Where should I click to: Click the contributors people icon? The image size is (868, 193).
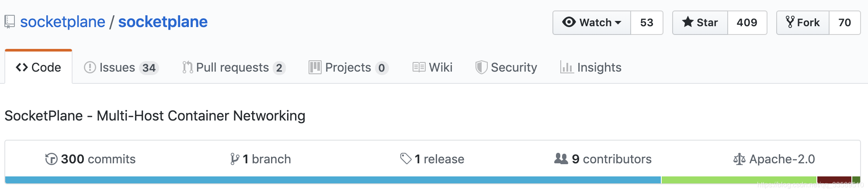click(x=561, y=159)
